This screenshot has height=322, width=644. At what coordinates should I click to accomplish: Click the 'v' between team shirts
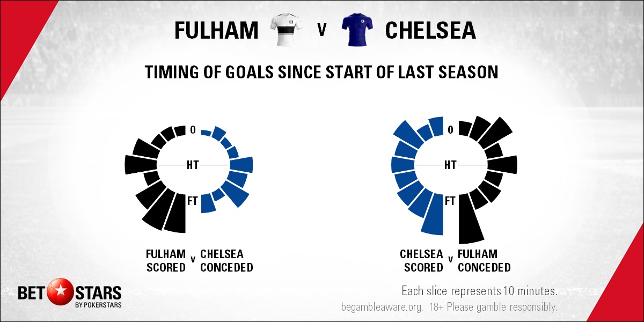(322, 31)
